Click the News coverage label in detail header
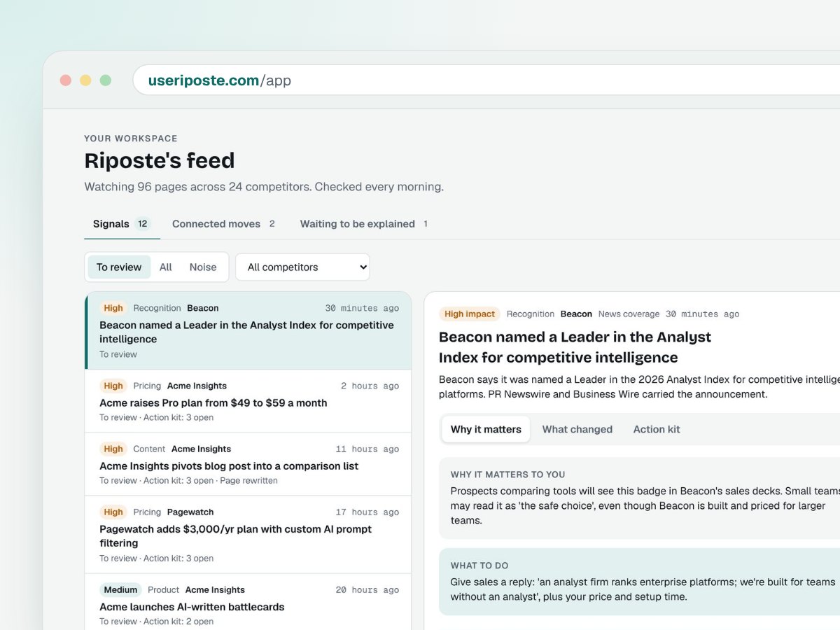The height and width of the screenshot is (630, 840). coord(629,314)
